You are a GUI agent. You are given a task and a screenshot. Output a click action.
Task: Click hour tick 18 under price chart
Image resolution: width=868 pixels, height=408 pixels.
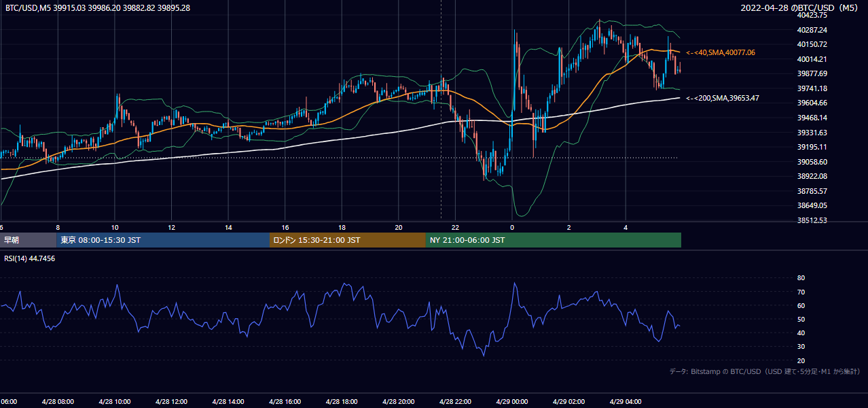pos(342,227)
